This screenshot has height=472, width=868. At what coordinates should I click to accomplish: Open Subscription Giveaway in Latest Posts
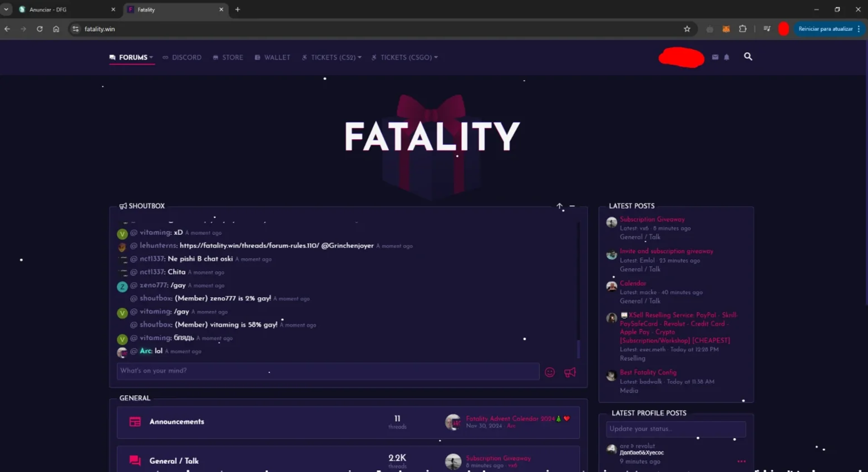coord(653,219)
